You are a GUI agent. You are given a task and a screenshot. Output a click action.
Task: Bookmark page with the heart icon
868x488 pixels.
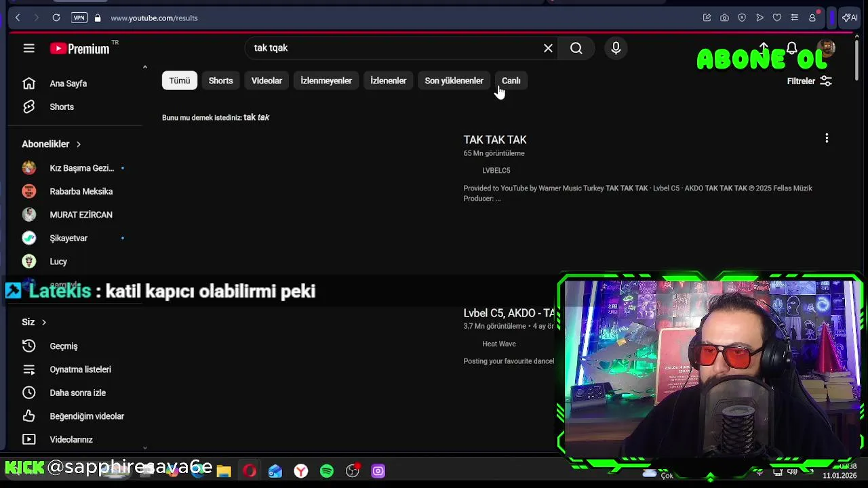(777, 18)
